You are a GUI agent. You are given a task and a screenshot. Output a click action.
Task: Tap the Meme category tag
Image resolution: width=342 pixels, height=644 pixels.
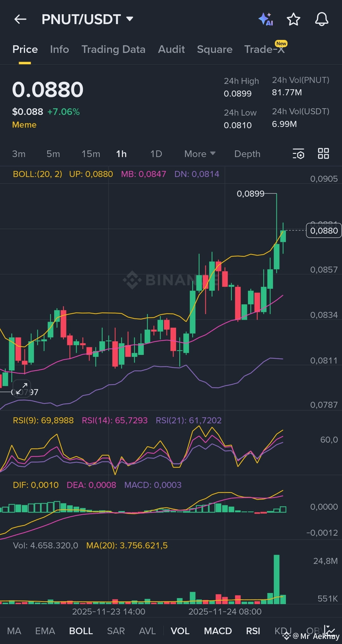[x=24, y=125]
